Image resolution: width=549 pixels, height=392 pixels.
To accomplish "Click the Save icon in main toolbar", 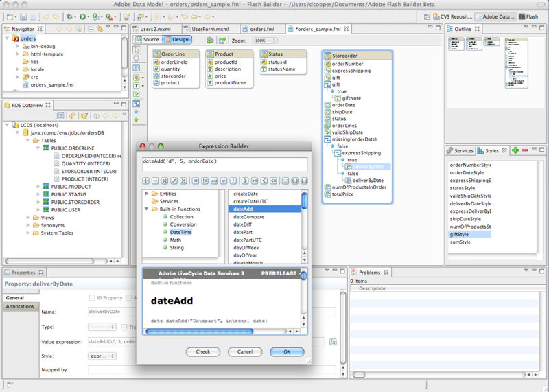I will coord(23,16).
